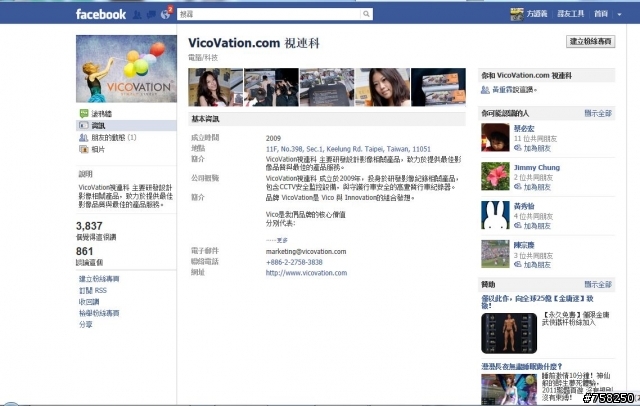640x406 pixels.
Task: Add friend for the 3 mutual friends person
Action: click(x=537, y=265)
